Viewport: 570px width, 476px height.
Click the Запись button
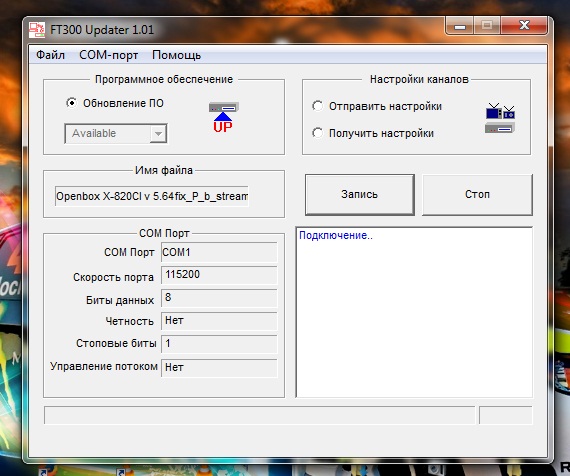pos(360,195)
